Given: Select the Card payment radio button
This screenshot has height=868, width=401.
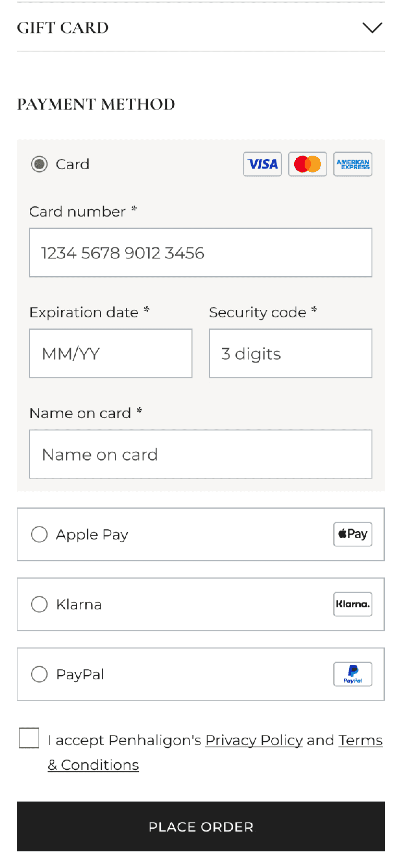Looking at the screenshot, I should coord(40,164).
